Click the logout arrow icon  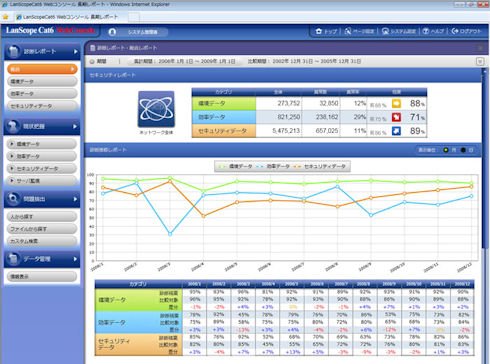point(455,31)
